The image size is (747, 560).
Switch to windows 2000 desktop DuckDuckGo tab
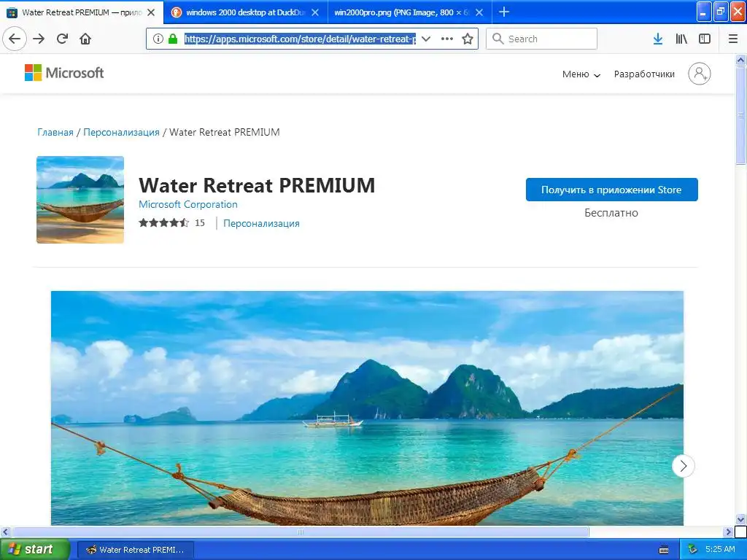[246, 12]
